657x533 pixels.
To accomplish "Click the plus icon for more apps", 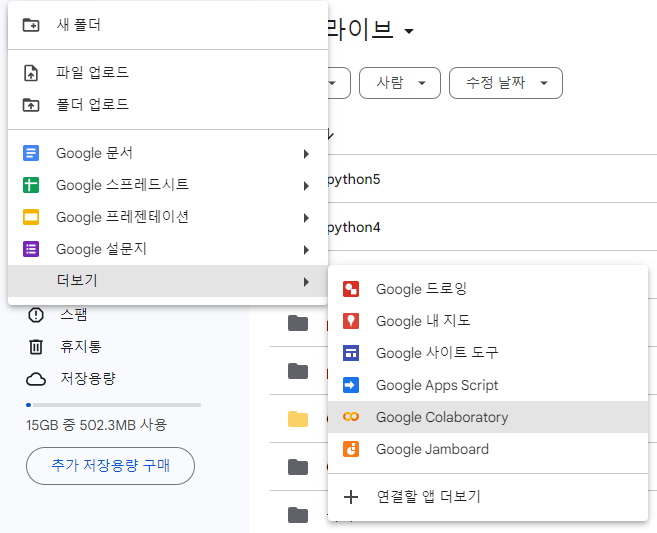I will click(351, 497).
